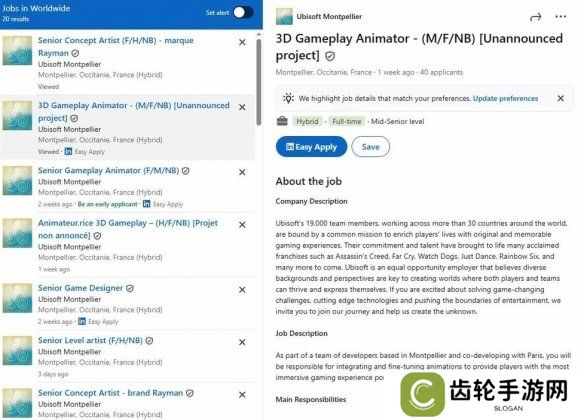The image size is (584, 420).
Task: Click verified badge next to Senior Game Designer
Action: coord(130,289)
